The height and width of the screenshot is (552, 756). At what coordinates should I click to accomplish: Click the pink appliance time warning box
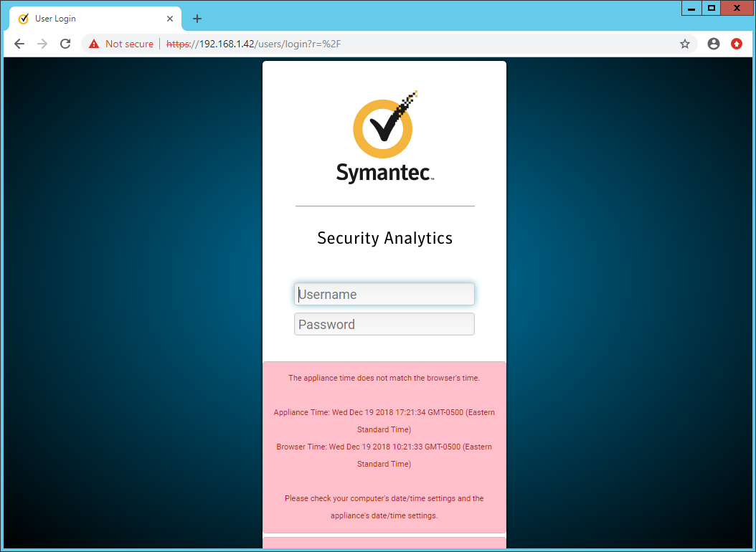pos(384,447)
